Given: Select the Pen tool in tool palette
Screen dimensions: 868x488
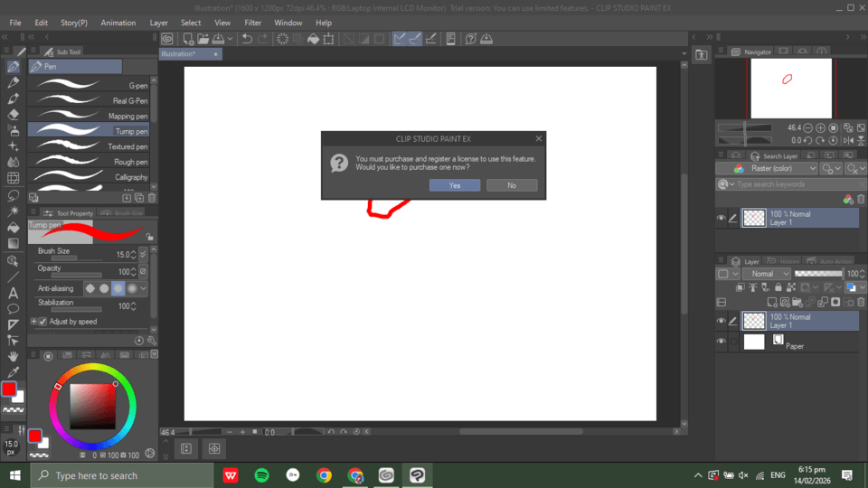Looking at the screenshot, I should 14,67.
